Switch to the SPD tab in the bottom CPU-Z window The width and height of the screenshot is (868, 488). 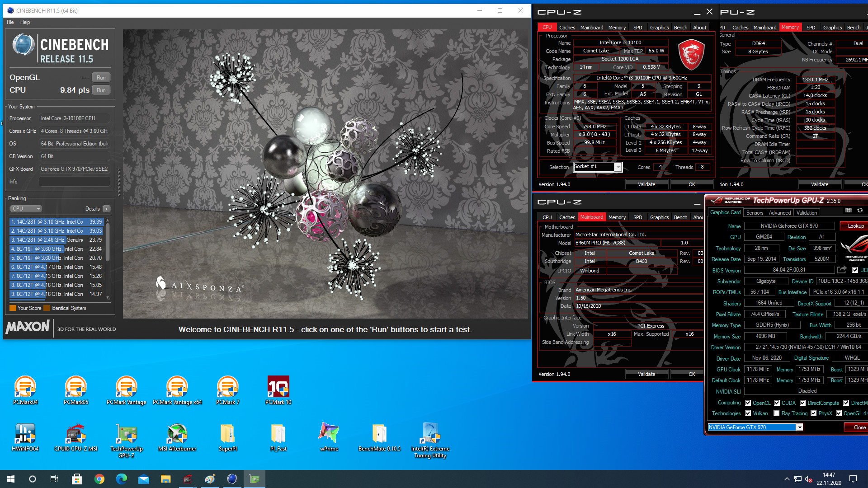pyautogui.click(x=637, y=217)
